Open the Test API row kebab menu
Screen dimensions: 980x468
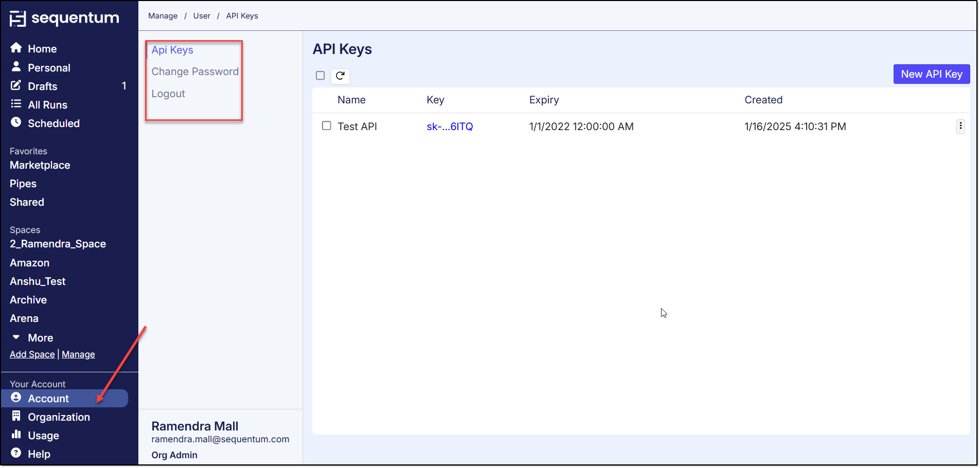pos(960,127)
